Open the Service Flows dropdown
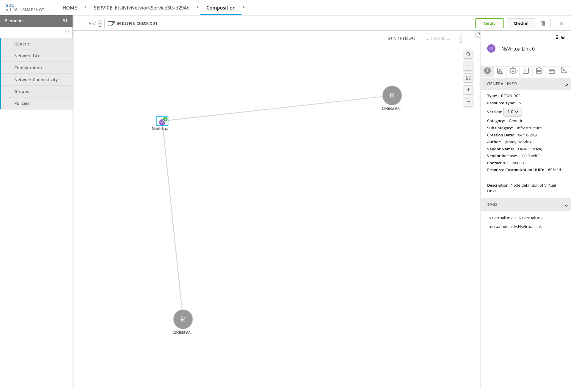 coord(440,38)
